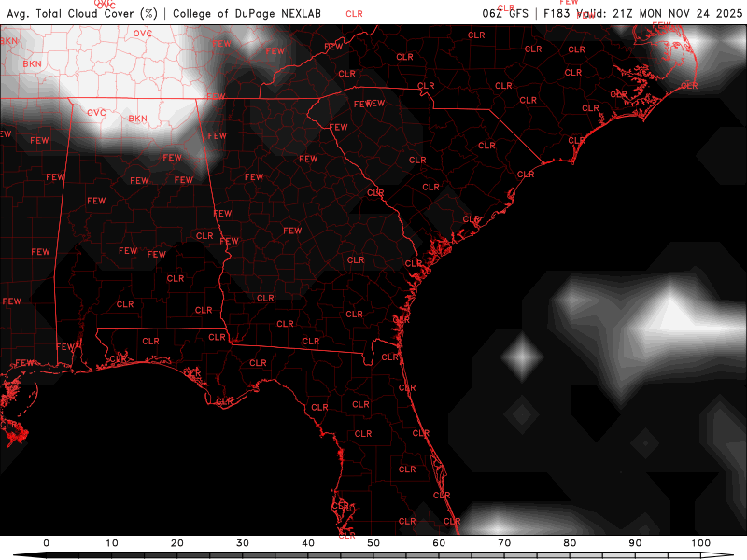Image resolution: width=747 pixels, height=560 pixels.
Task: Click the diamond-shaped cloud patch east of Florida
Action: (x=522, y=357)
